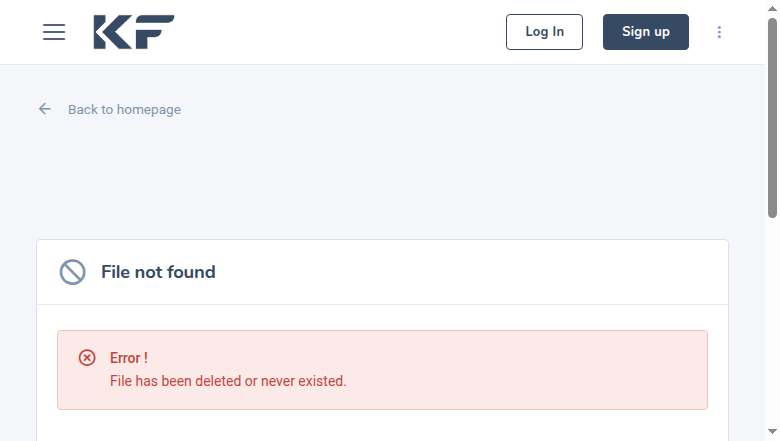Image resolution: width=780 pixels, height=441 pixels.
Task: Click the red circled X error icon
Action: tap(87, 357)
